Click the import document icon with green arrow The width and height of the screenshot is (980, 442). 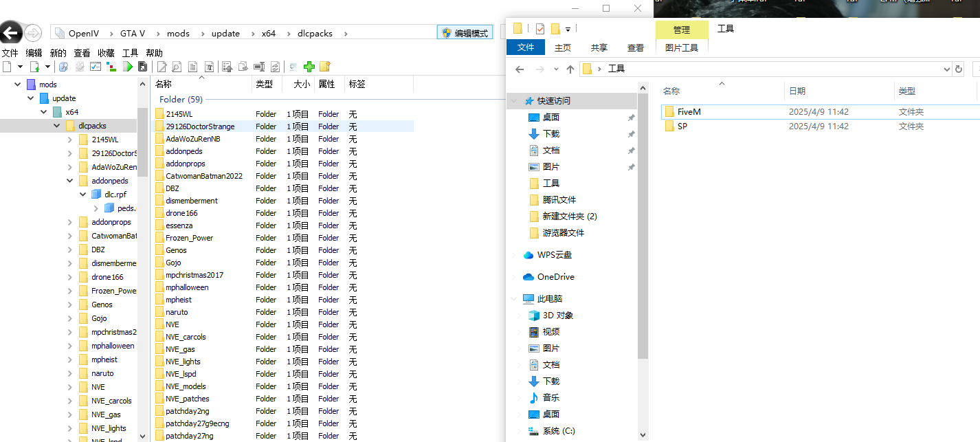(x=34, y=67)
